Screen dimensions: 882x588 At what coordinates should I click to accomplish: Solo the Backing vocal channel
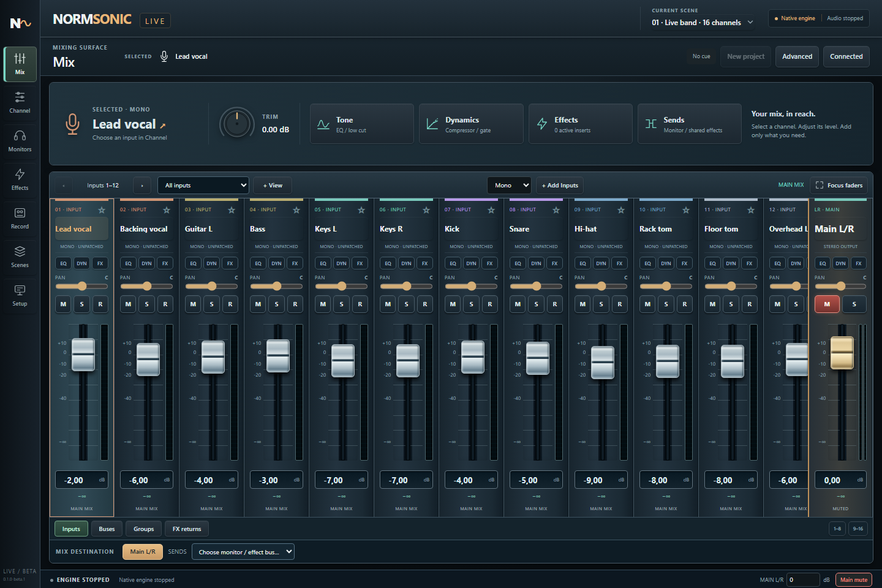coord(146,304)
